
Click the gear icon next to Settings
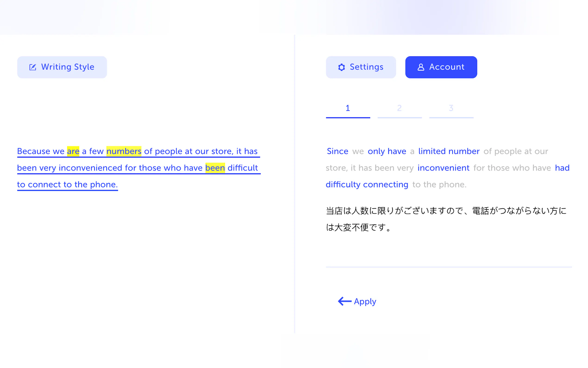tap(341, 67)
